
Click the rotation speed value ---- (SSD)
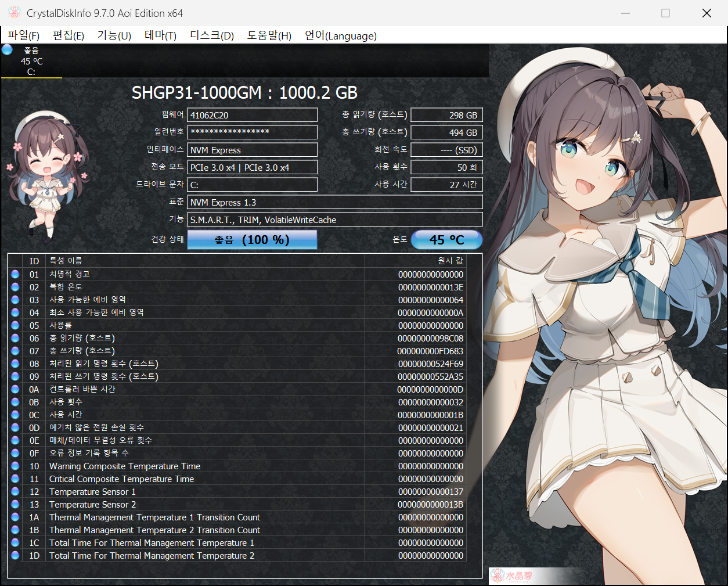click(446, 150)
